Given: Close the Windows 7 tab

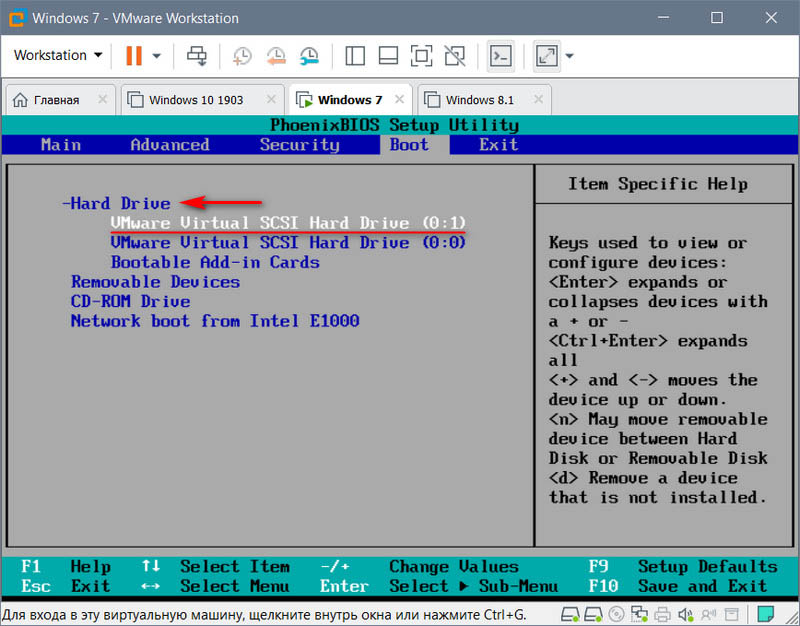Looking at the screenshot, I should pyautogui.click(x=399, y=99).
